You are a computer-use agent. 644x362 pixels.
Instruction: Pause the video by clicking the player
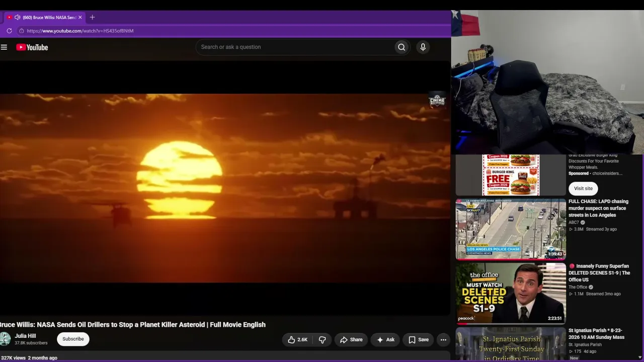(225, 188)
